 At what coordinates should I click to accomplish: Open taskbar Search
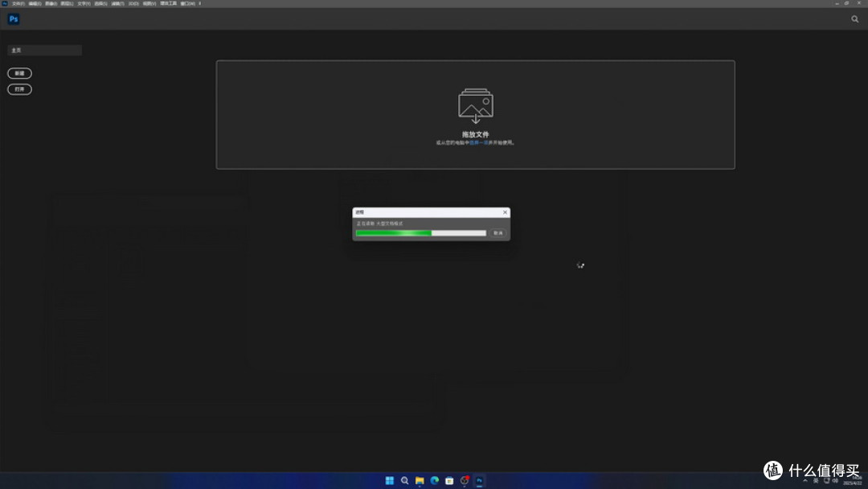click(x=404, y=481)
